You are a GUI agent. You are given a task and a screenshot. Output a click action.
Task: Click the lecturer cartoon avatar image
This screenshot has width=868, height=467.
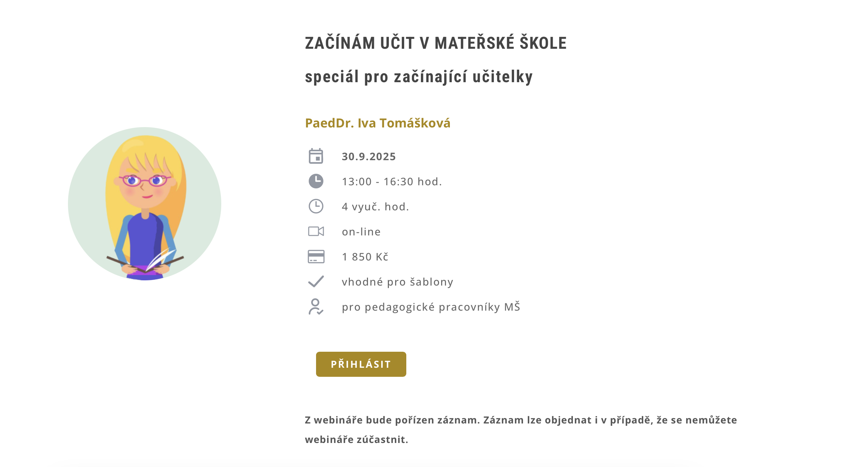point(145,204)
